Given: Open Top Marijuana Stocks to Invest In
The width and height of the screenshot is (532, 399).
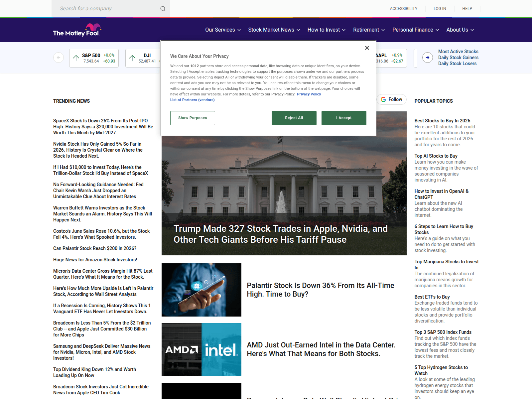Looking at the screenshot, I should 447,265.
